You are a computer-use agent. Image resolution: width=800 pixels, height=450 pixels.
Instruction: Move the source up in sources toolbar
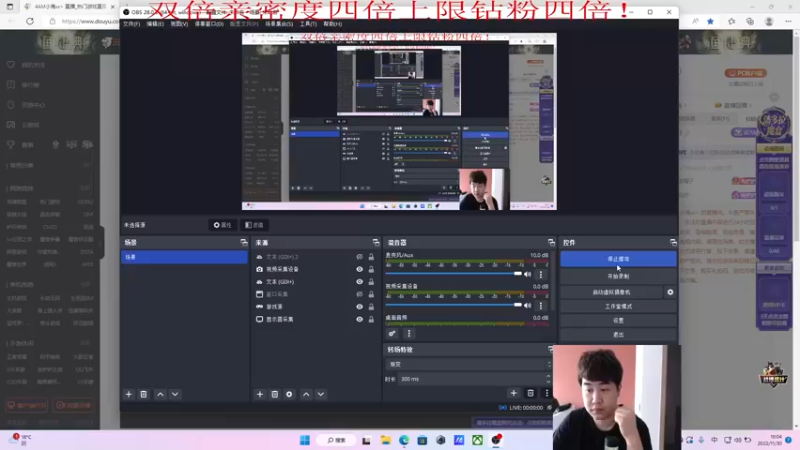306,394
